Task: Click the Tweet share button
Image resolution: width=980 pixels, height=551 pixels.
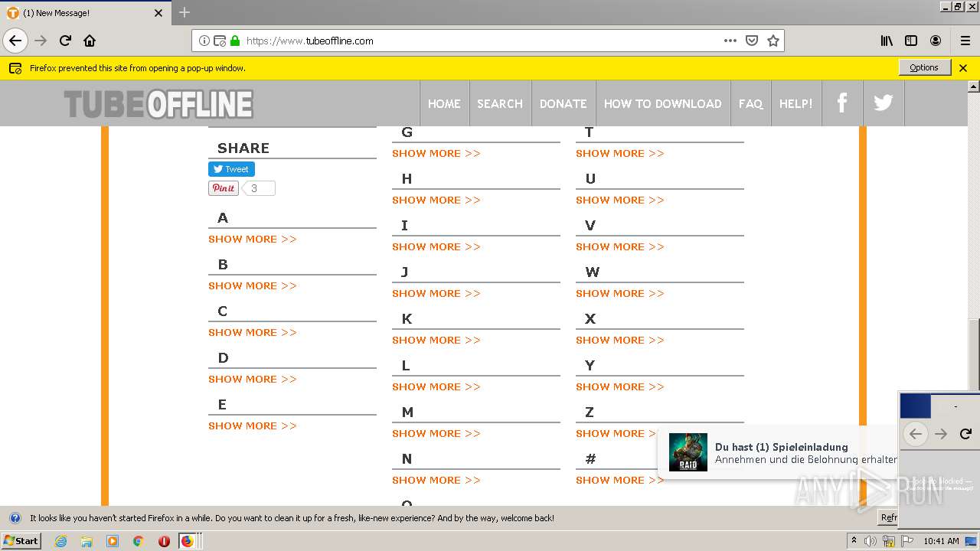Action: coord(231,169)
